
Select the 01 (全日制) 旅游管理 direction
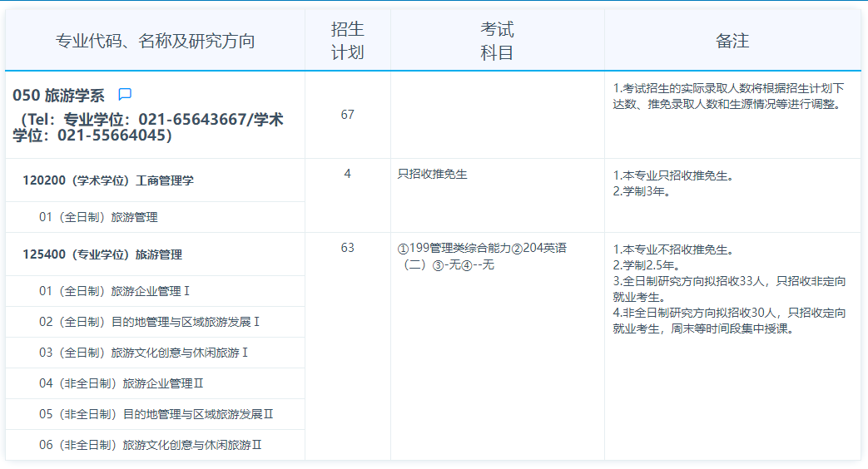click(x=98, y=217)
